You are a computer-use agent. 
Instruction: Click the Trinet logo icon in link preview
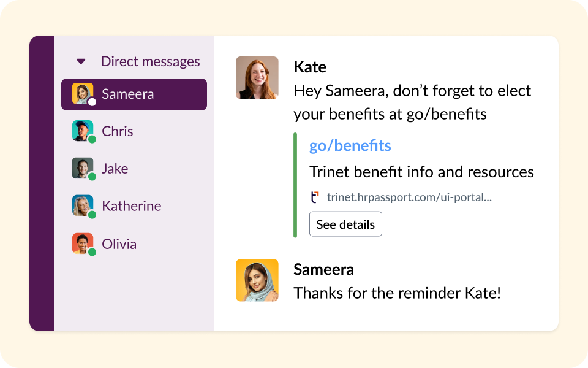[x=315, y=197]
